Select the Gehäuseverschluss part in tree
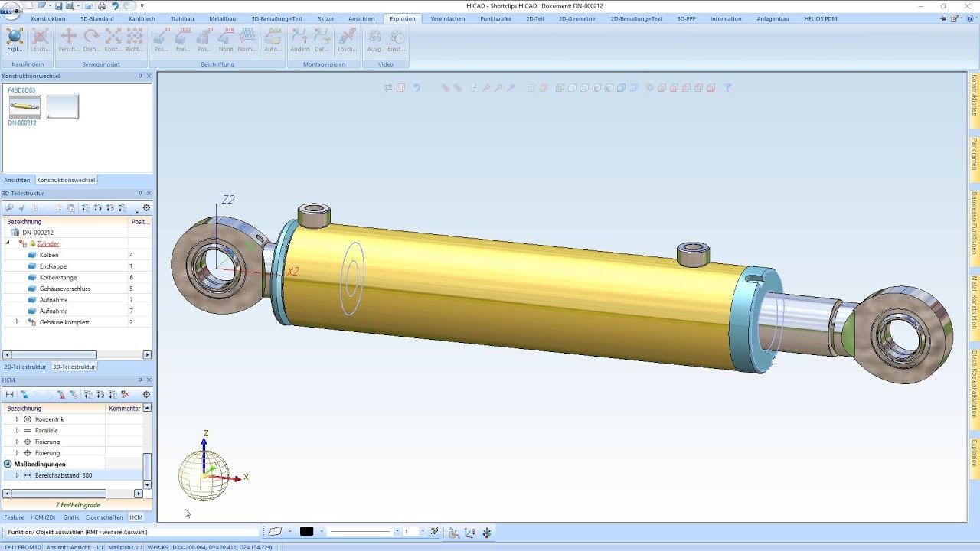This screenshot has height=551, width=980. (x=65, y=289)
